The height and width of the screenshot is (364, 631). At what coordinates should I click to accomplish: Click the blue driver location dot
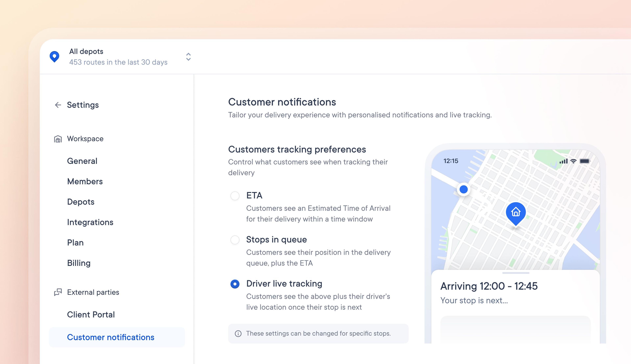coord(464,189)
